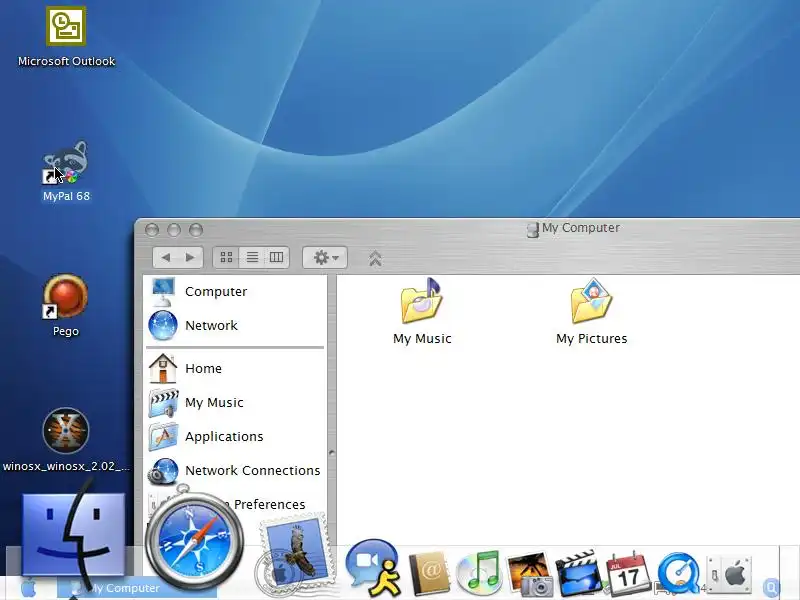Screen dimensions: 800x600
Task: Open the My Music folder icon
Action: [x=422, y=311]
